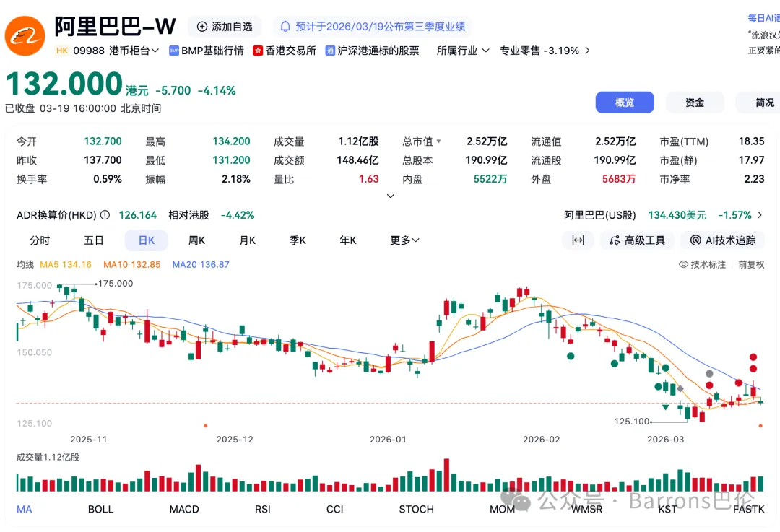Click the 沪深港通标的股票 tag

pyautogui.click(x=372, y=51)
